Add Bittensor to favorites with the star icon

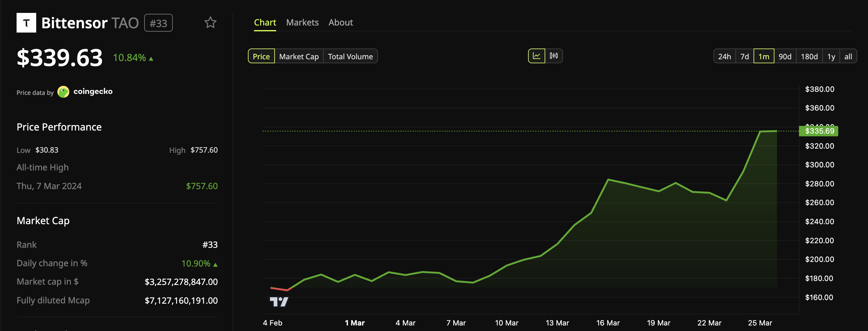pyautogui.click(x=210, y=23)
